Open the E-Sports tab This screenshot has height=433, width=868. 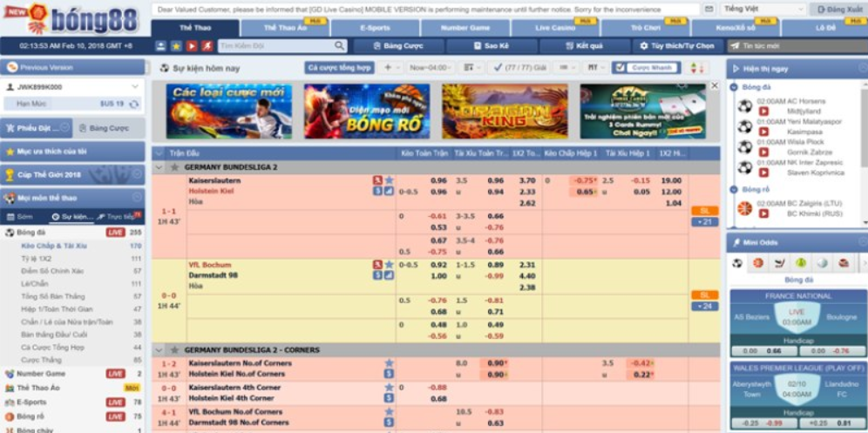(x=375, y=28)
